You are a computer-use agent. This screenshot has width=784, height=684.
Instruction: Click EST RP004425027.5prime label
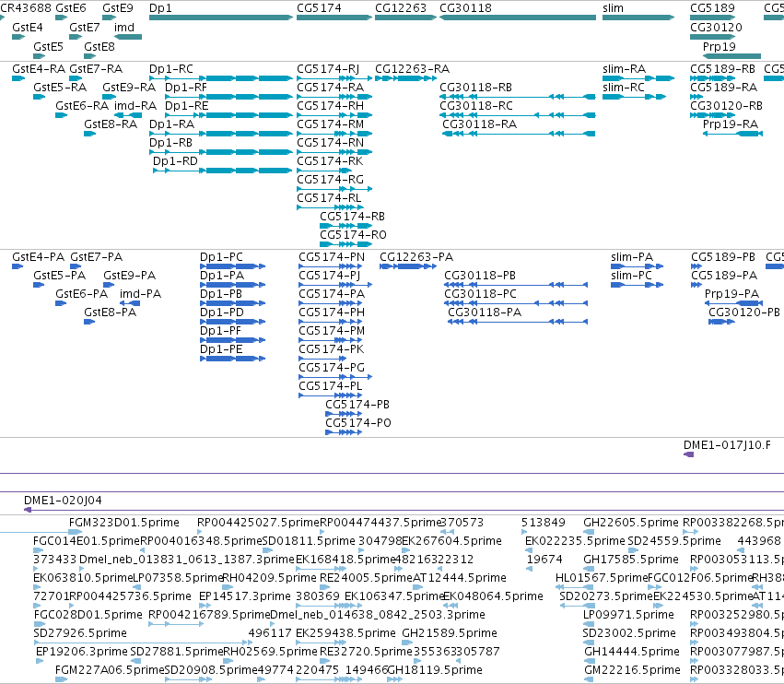(258, 523)
